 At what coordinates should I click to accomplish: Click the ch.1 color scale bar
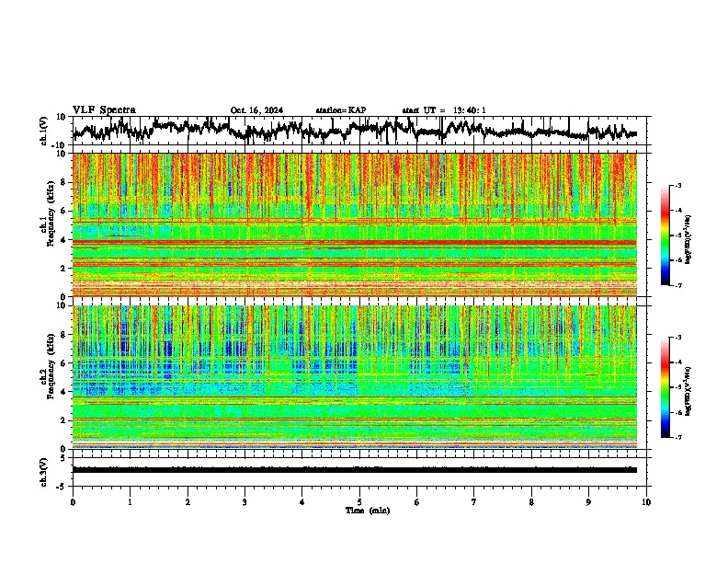(665, 236)
